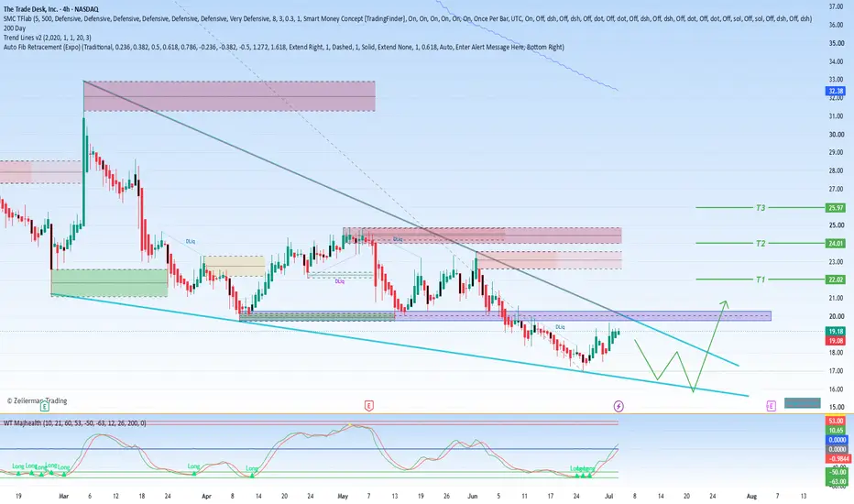The width and height of the screenshot is (854, 504).
Task: Click the purple upcoming earnings E marker
Action: pyautogui.click(x=771, y=406)
